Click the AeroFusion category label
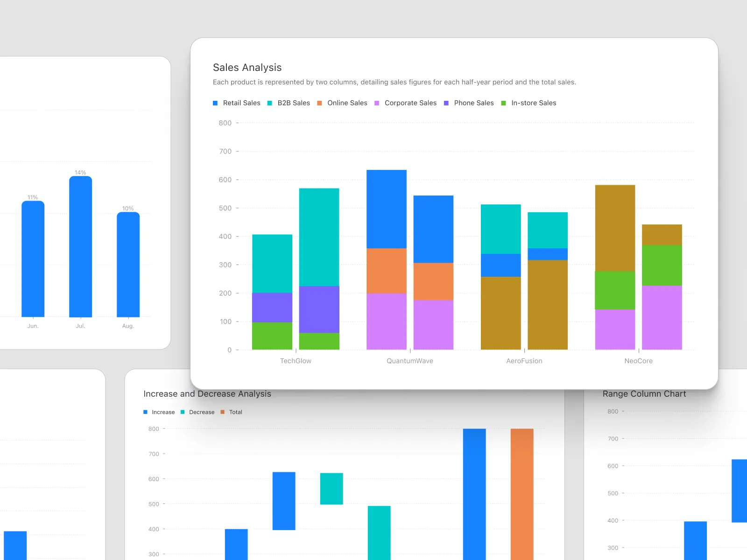The height and width of the screenshot is (560, 747). pyautogui.click(x=524, y=360)
